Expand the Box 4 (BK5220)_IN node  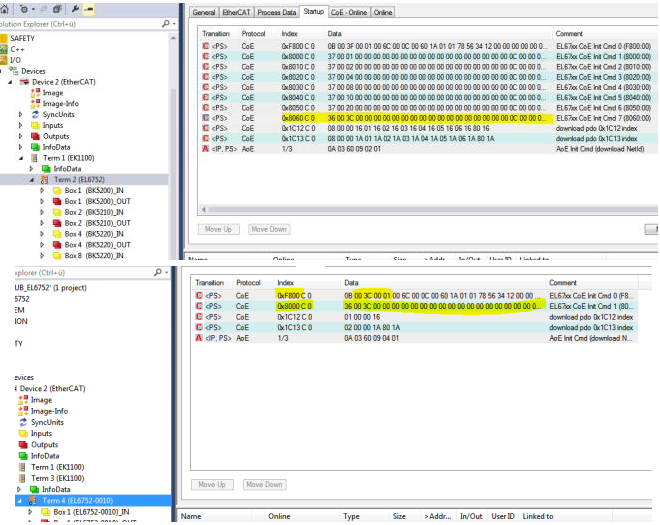tap(42, 234)
